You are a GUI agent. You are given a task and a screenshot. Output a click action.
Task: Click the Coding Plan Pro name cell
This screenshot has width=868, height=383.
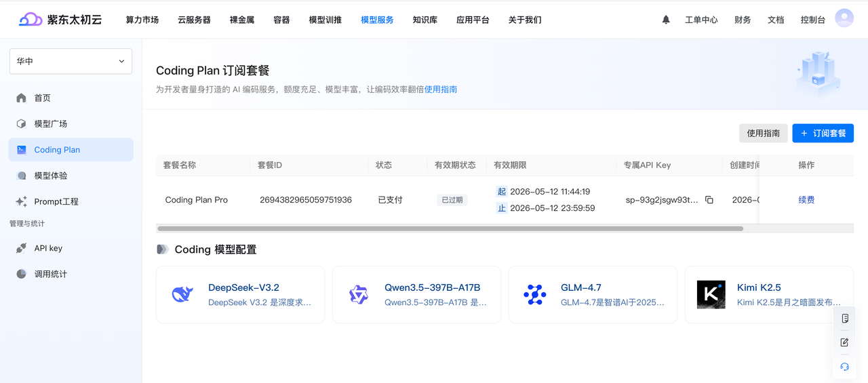197,200
